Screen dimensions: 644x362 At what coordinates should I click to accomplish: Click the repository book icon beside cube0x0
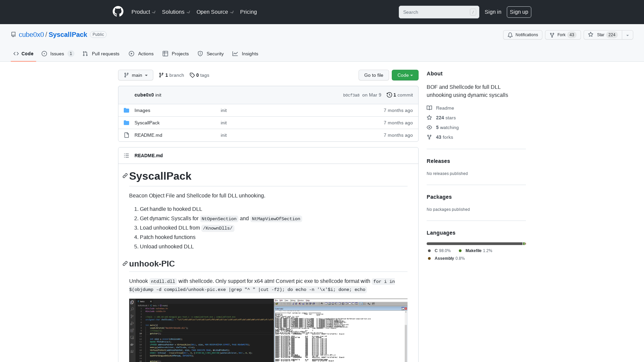tap(13, 35)
